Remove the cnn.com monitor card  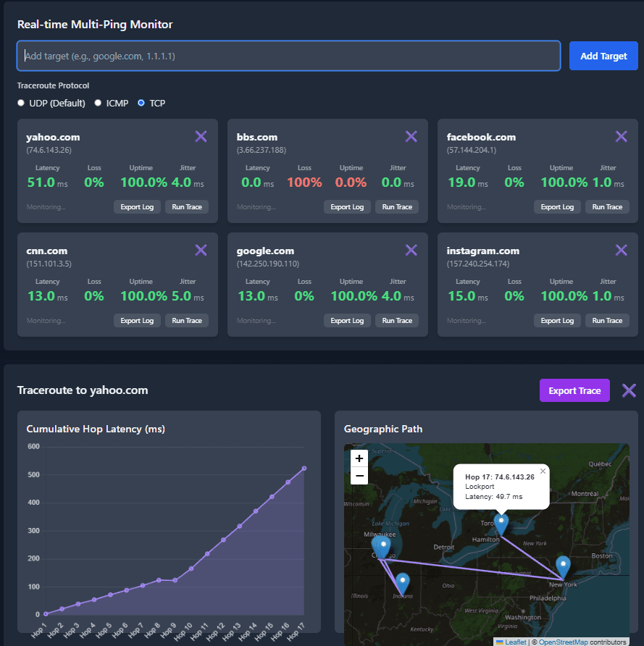(x=201, y=250)
